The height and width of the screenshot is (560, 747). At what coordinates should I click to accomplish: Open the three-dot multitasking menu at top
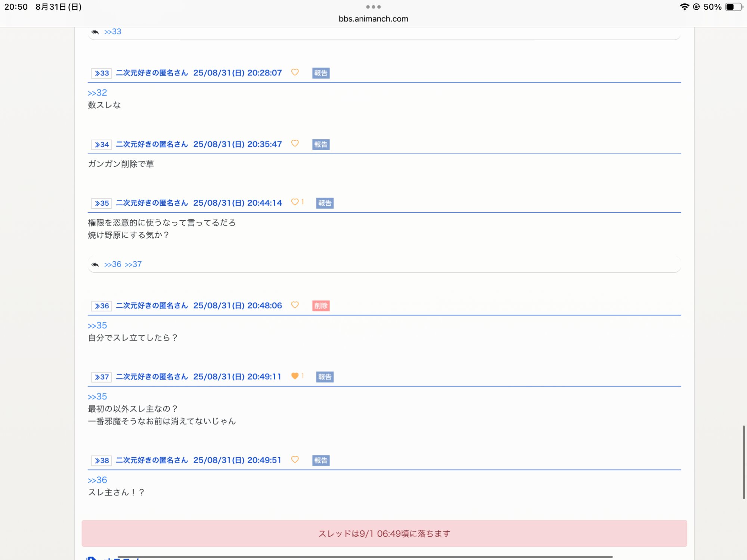(x=373, y=7)
